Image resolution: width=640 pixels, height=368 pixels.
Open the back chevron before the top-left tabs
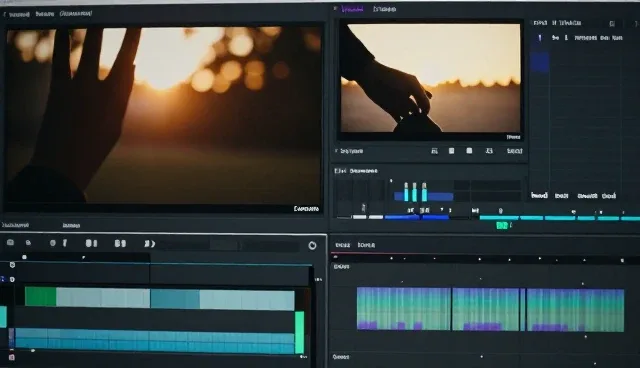pyautogui.click(x=4, y=14)
